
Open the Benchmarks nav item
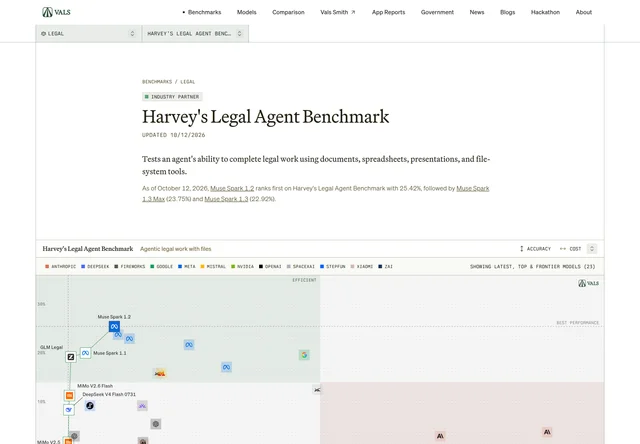coord(204,12)
